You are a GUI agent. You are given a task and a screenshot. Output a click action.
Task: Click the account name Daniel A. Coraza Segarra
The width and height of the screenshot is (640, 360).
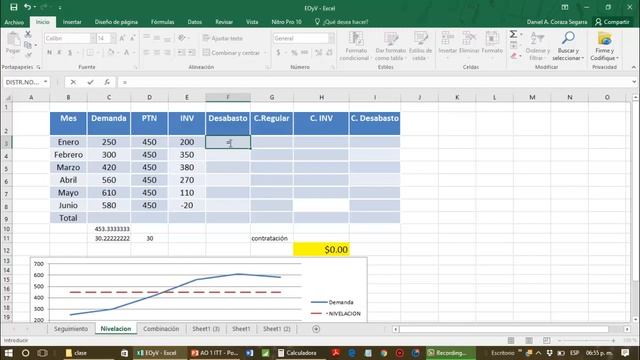pyautogui.click(x=557, y=22)
